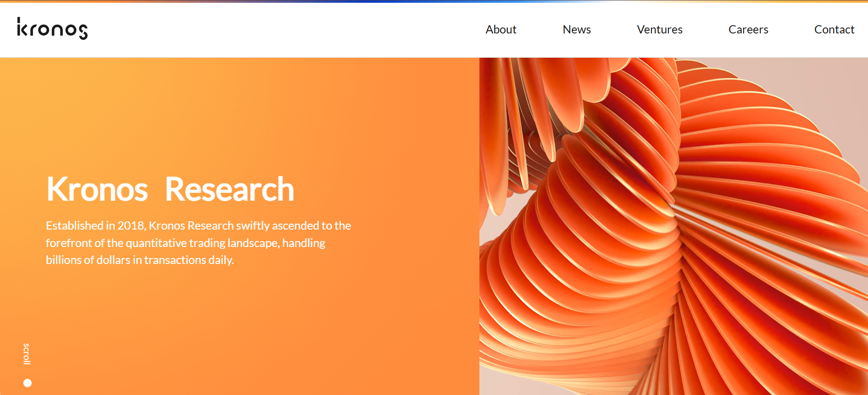
Task: Click the word Kronos in the hero heading
Action: [x=97, y=189]
